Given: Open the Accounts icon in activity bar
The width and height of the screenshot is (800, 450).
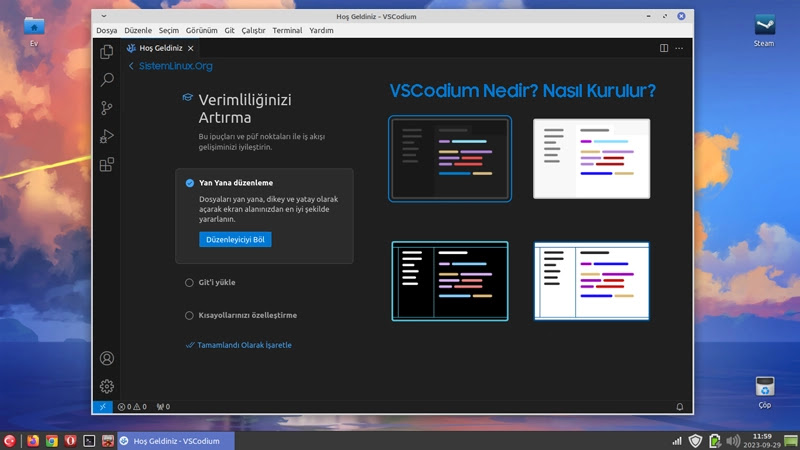Looking at the screenshot, I should (107, 358).
